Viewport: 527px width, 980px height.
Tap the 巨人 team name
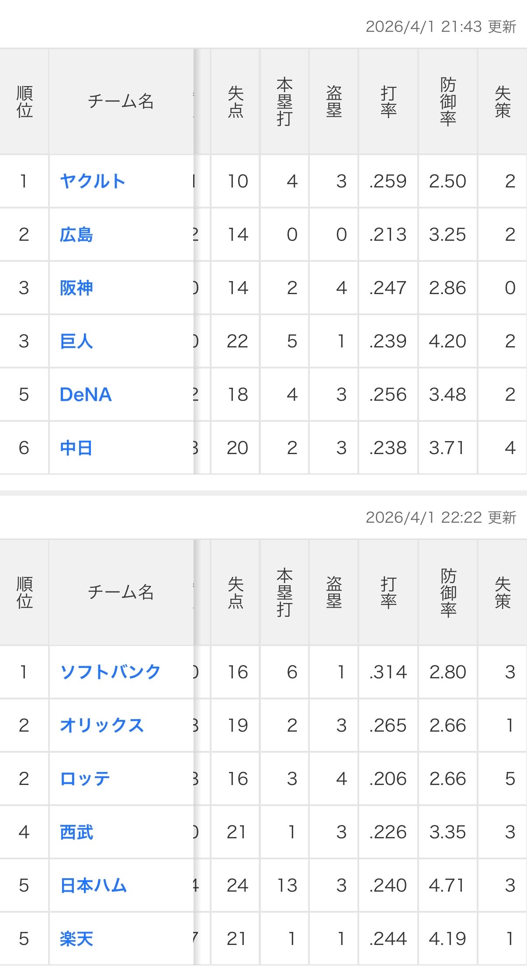coord(76,341)
